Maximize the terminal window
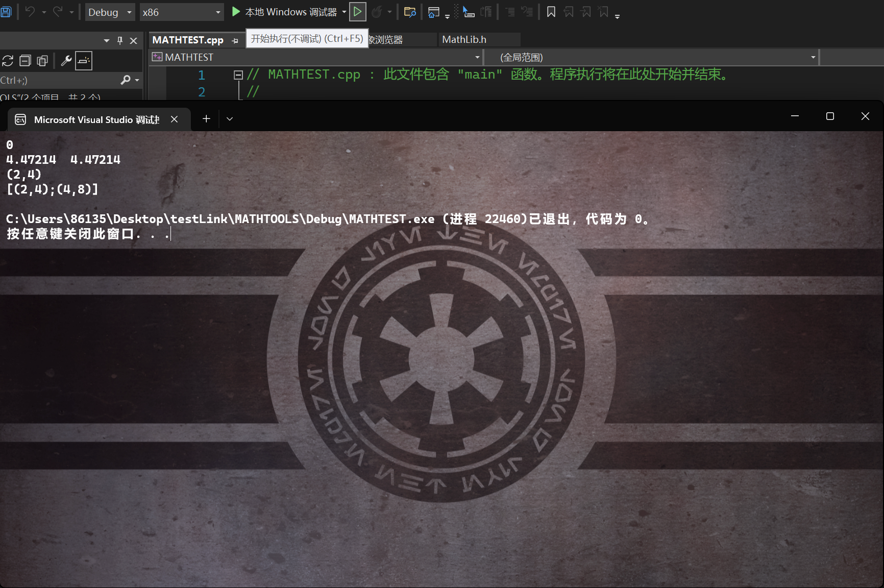Viewport: 884px width, 588px height. pyautogui.click(x=830, y=116)
